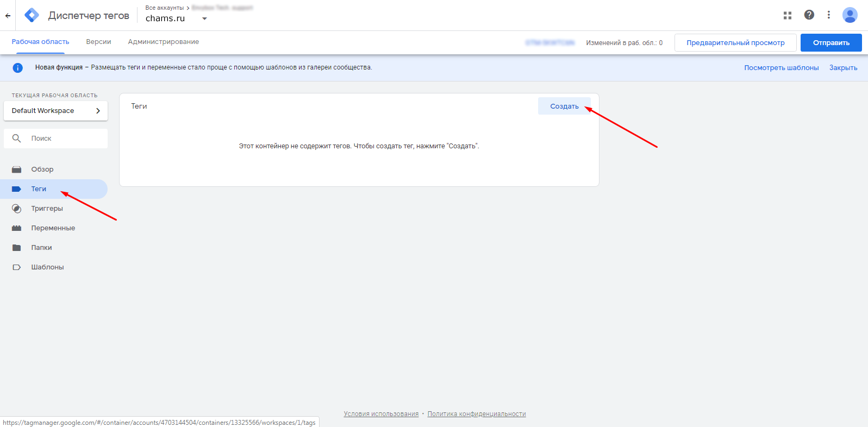Select Триггеры in the sidebar
This screenshot has height=427, width=868.
[x=47, y=209]
